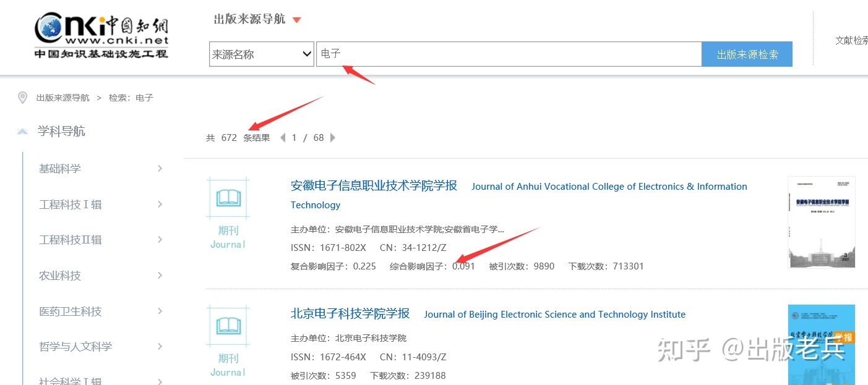This screenshot has height=385, width=868.
Task: Go to next page using the right arrow
Action: coord(333,137)
